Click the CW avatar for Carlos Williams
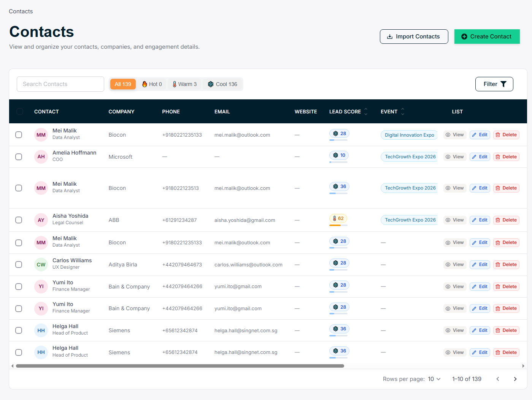532x400 pixels. (x=41, y=265)
